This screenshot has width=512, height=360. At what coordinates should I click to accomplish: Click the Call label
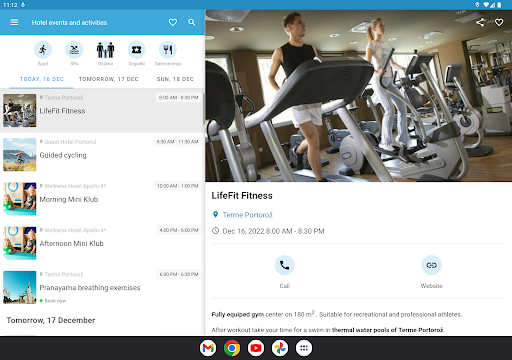point(284,286)
